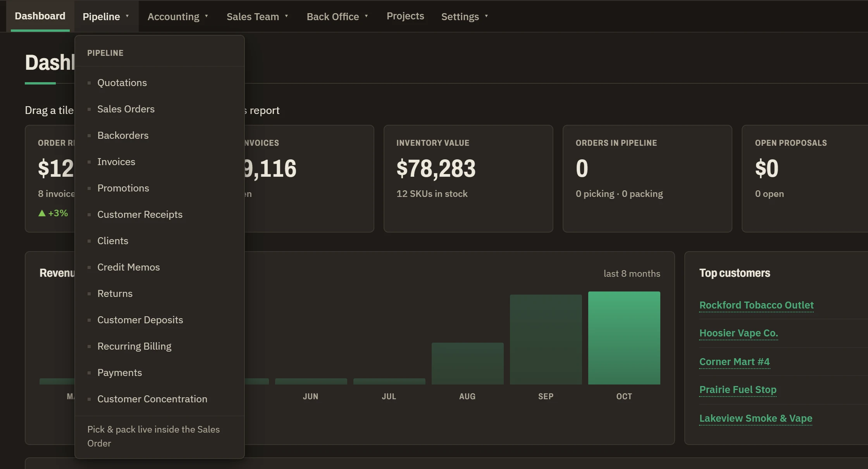This screenshot has height=469, width=868.
Task: Expand the Accounting dropdown
Action: pyautogui.click(x=178, y=17)
